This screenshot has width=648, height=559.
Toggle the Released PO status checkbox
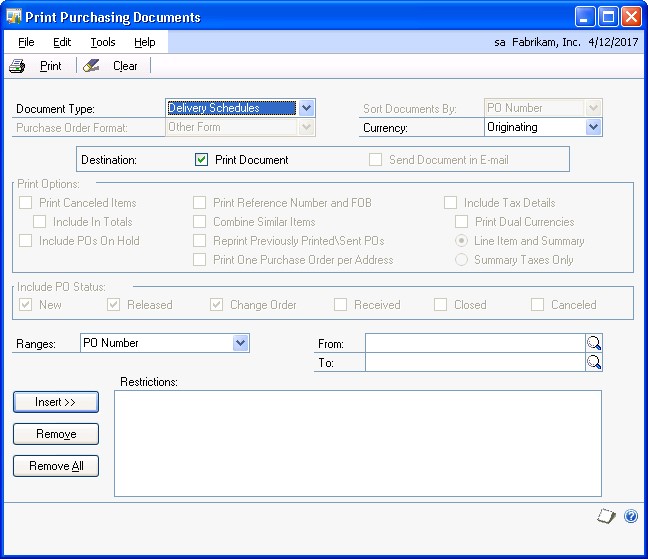pyautogui.click(x=114, y=304)
